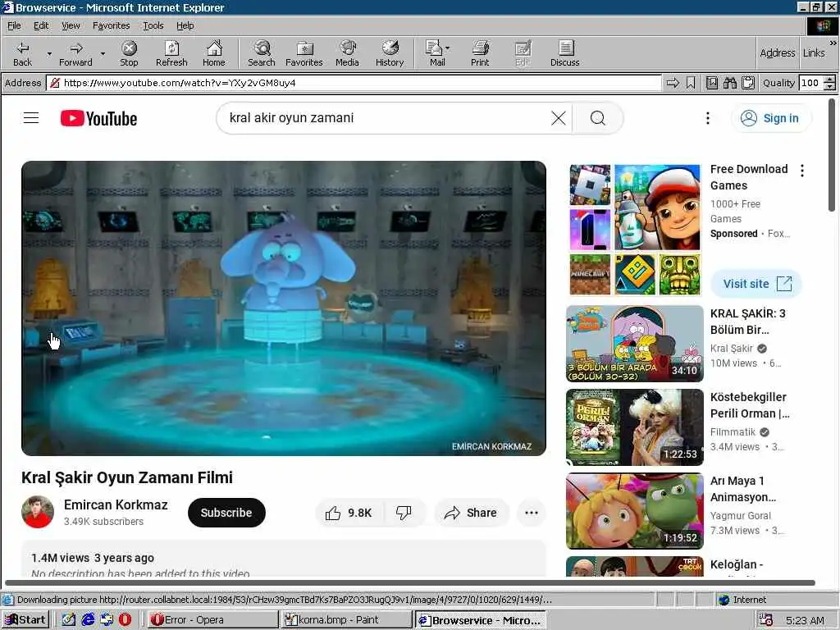Increase Quality with the up stepper
The image size is (840, 630).
(x=830, y=80)
